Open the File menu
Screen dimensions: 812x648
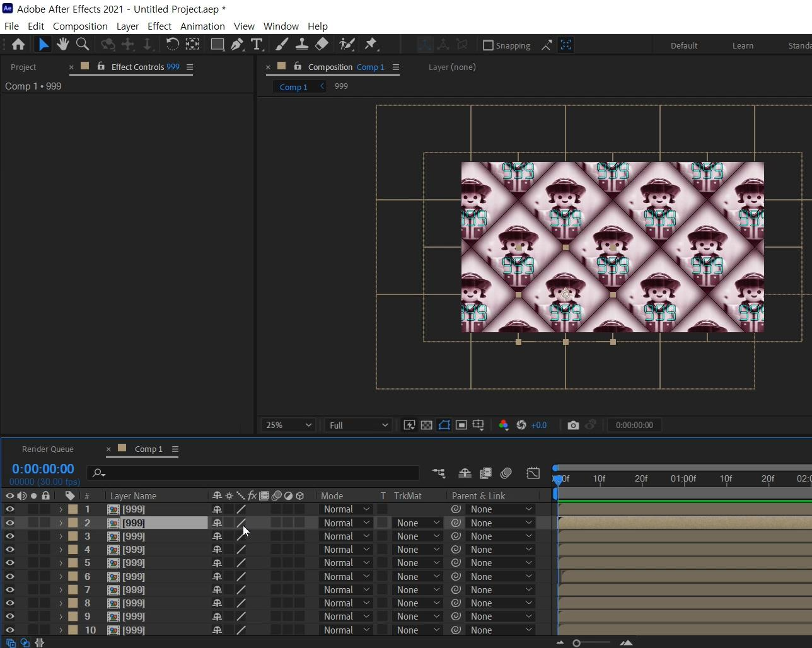(11, 26)
